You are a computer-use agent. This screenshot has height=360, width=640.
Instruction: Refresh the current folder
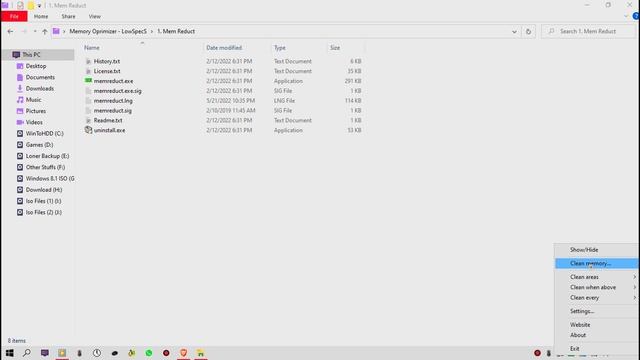[528, 31]
